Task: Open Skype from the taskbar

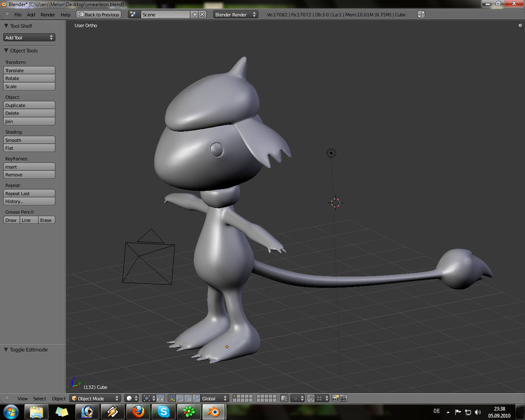Action: coord(163,412)
